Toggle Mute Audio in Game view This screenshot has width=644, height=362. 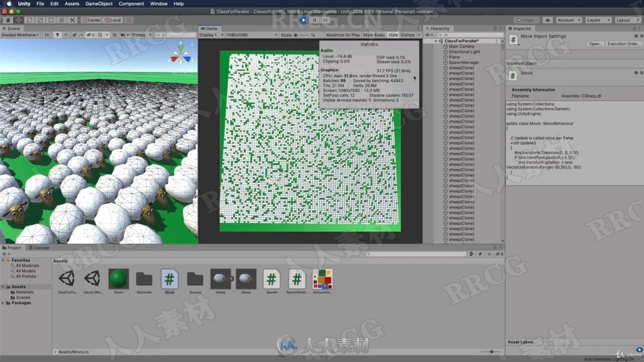(x=374, y=35)
